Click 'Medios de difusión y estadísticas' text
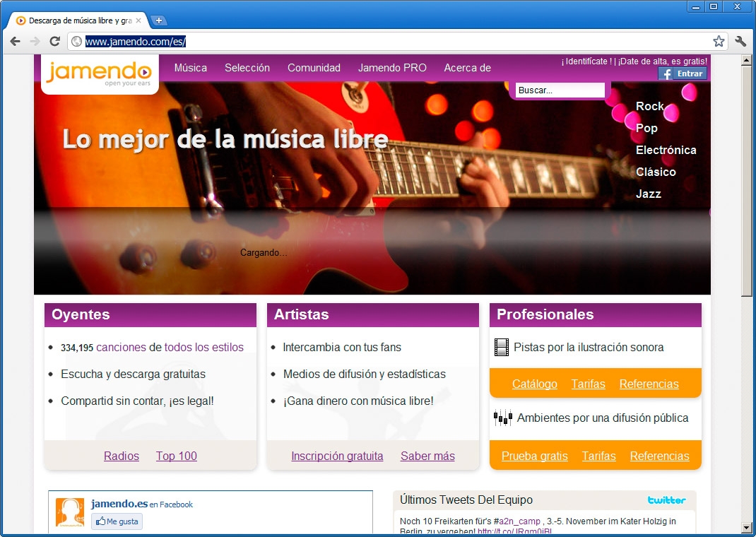Screen dimensions: 756x537 [365, 374]
